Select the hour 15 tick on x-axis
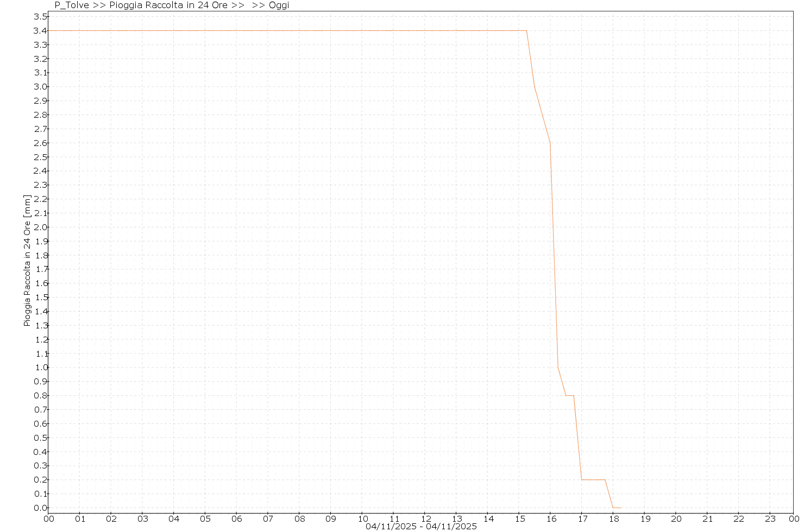This screenshot has width=804, height=532. (x=519, y=518)
